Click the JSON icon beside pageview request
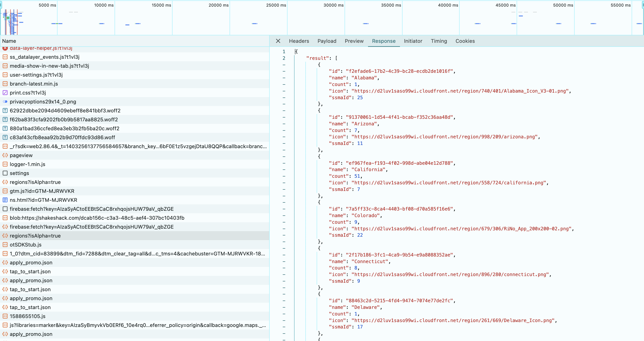The image size is (644, 341). (5, 155)
